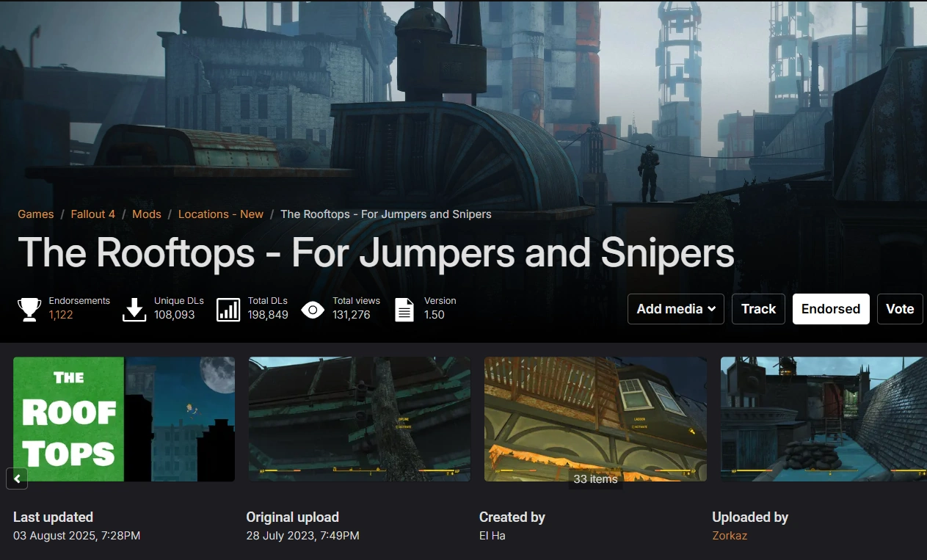Click the Unique DLs download icon
927x560 pixels.
point(134,309)
